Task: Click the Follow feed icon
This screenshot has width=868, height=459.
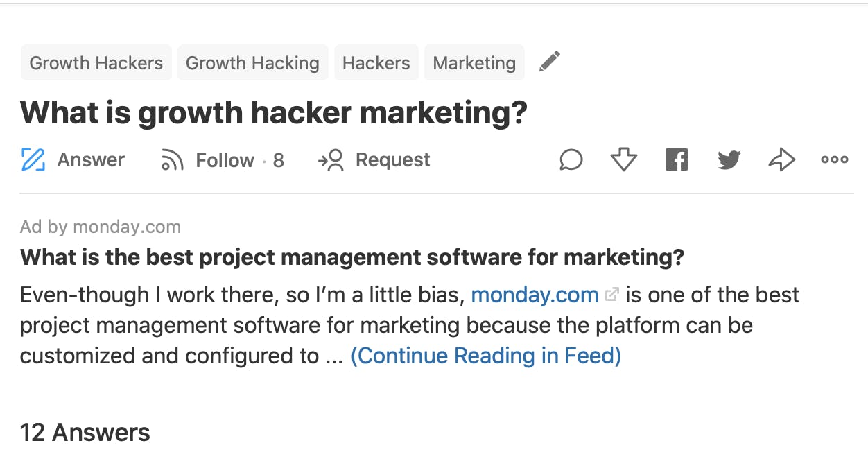Action: pos(172,160)
